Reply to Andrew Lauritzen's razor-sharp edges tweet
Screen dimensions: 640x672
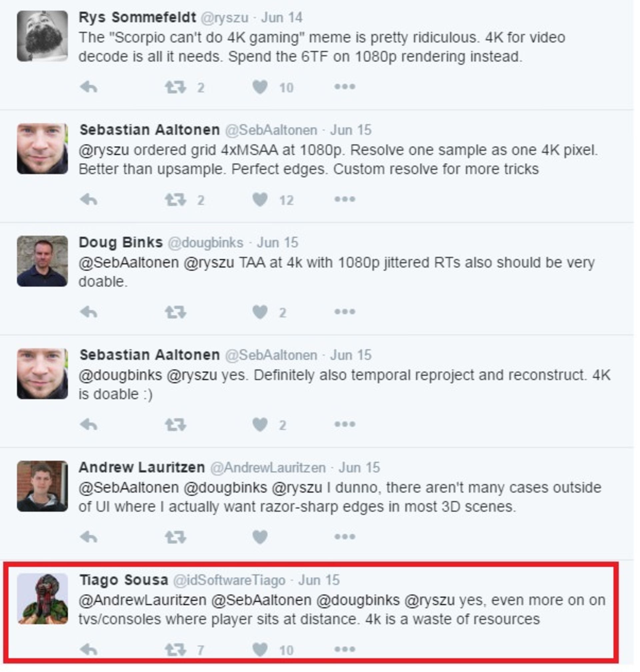89,537
